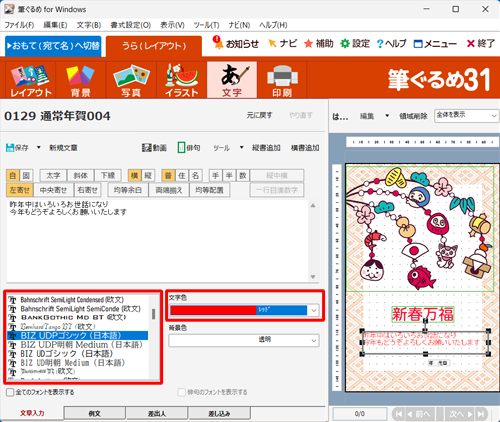The width and height of the screenshot is (500, 422).
Task: Click the 保存 floppy disk save icon
Action: (x=10, y=148)
